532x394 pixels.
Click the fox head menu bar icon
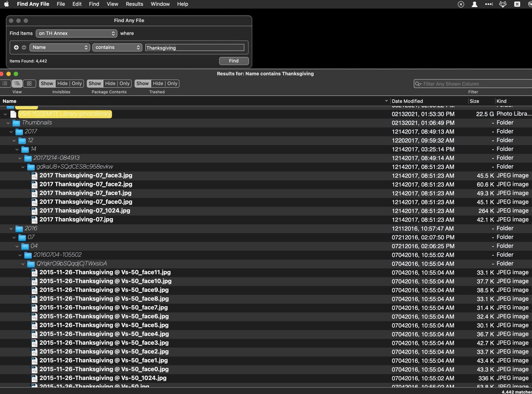[503, 4]
